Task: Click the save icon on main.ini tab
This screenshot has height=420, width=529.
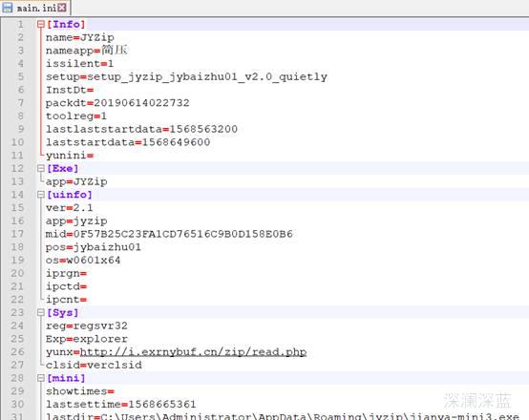Action: [x=7, y=8]
